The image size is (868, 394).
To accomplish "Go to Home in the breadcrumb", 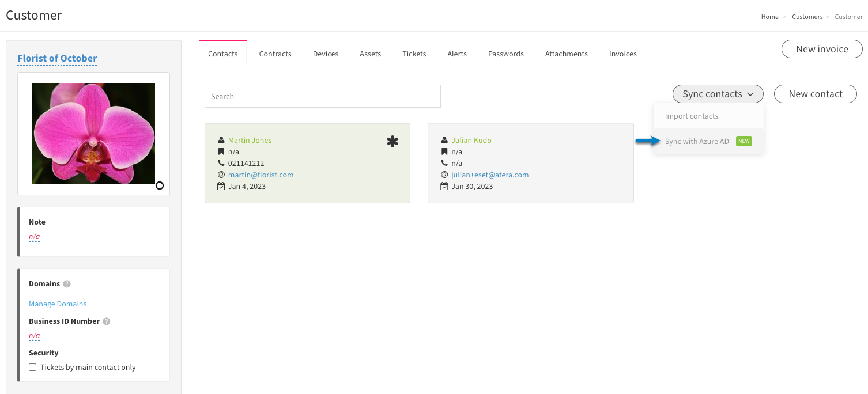I will (769, 17).
